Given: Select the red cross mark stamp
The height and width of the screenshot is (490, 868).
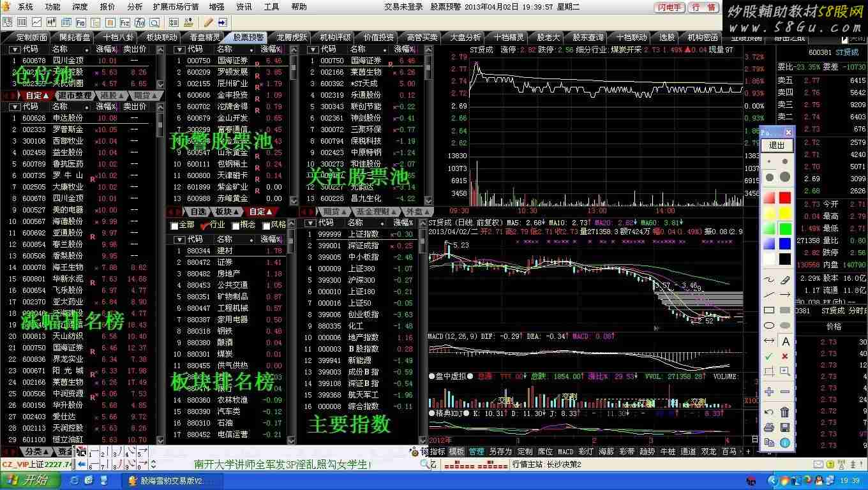Looking at the screenshot, I should tap(785, 356).
